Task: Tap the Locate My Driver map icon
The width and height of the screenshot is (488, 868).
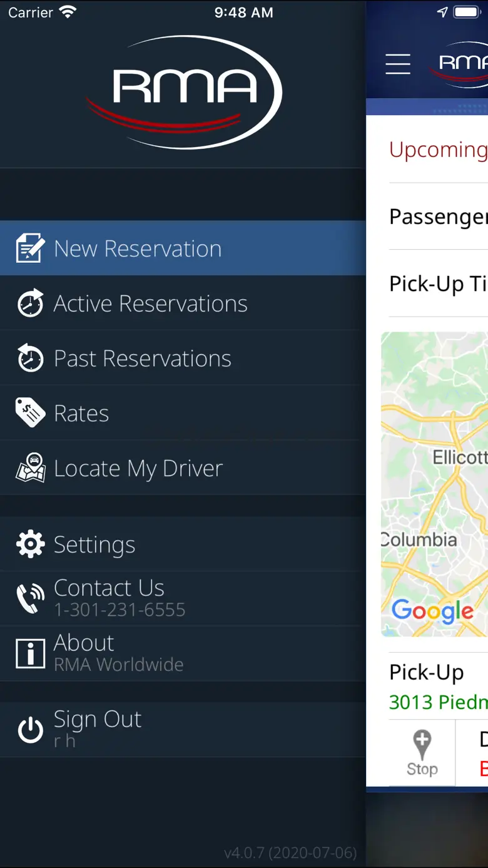Action: [30, 468]
